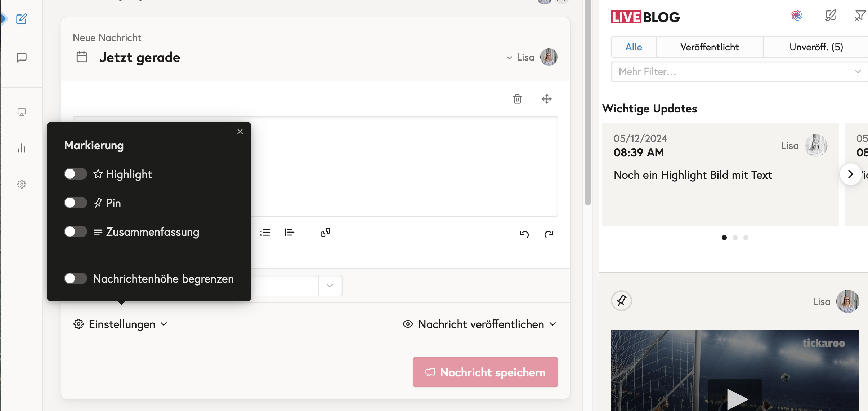Image resolution: width=868 pixels, height=411 pixels.
Task: Turn on the Pin toggle
Action: pos(75,203)
